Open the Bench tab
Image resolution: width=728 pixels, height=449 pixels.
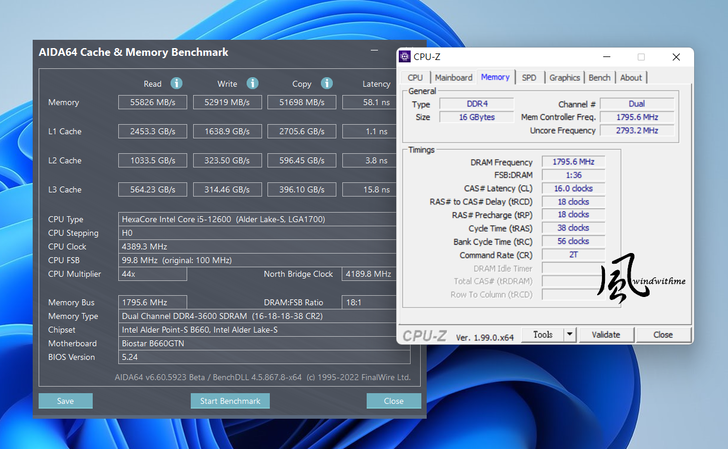click(599, 77)
